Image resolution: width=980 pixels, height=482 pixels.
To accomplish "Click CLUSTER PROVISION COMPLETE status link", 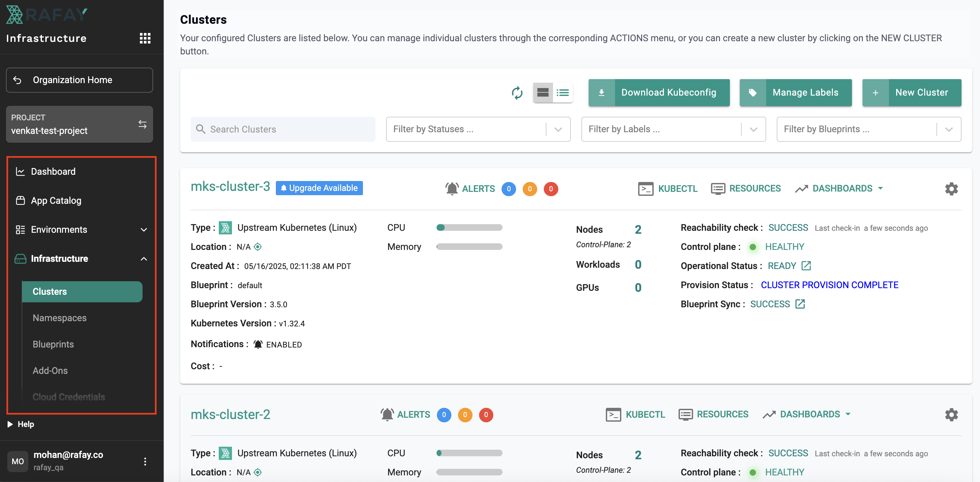I will click(829, 285).
